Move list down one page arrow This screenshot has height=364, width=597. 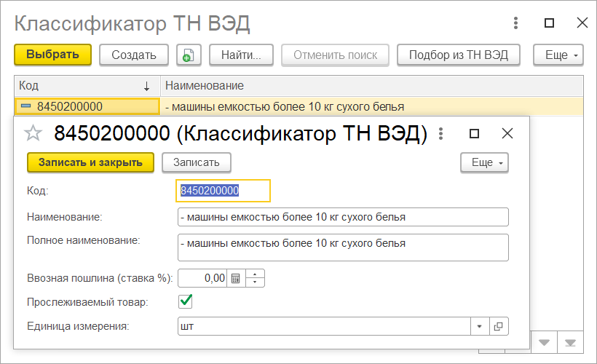pyautogui.click(x=544, y=343)
